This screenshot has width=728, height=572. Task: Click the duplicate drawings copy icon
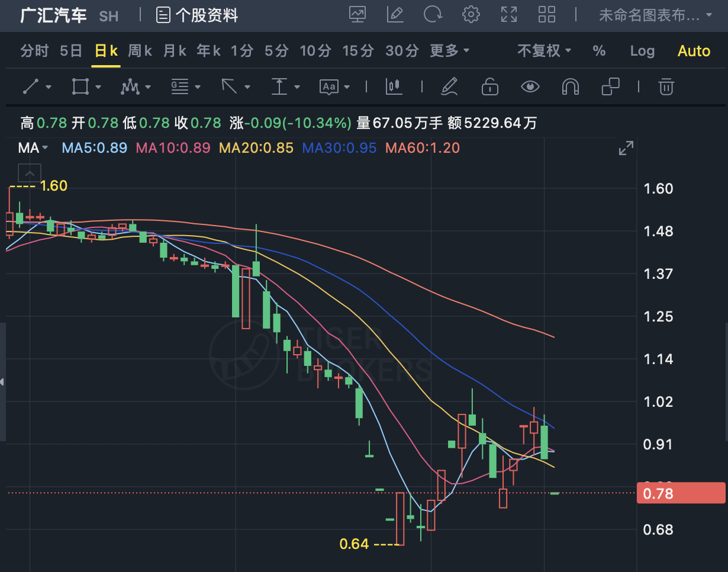pos(610,87)
